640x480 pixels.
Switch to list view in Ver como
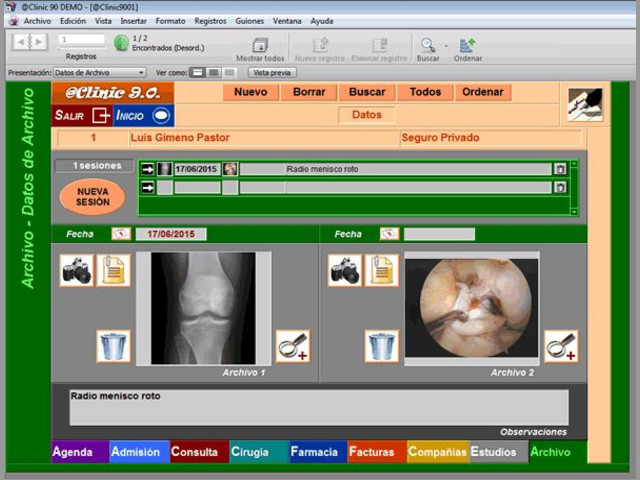[x=213, y=73]
